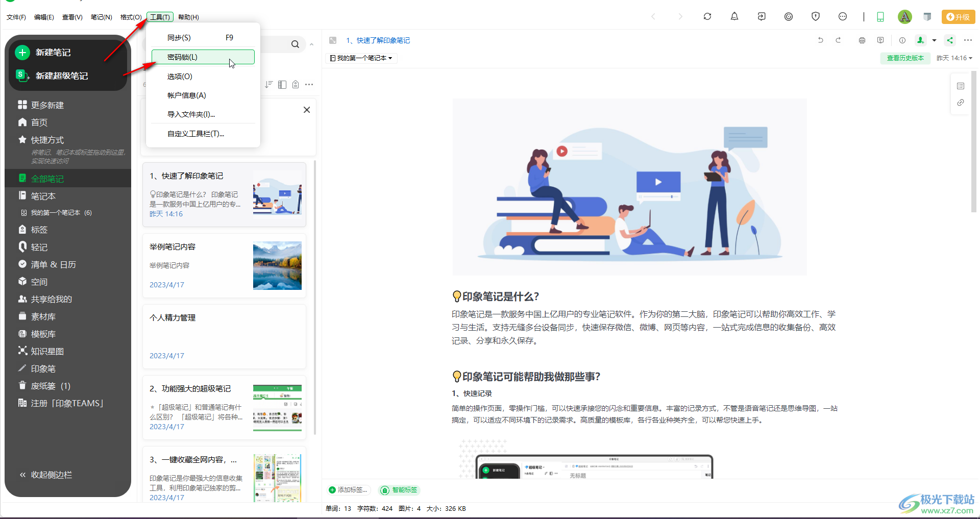Click the shield security icon
The height and width of the screenshot is (519, 980).
(816, 17)
